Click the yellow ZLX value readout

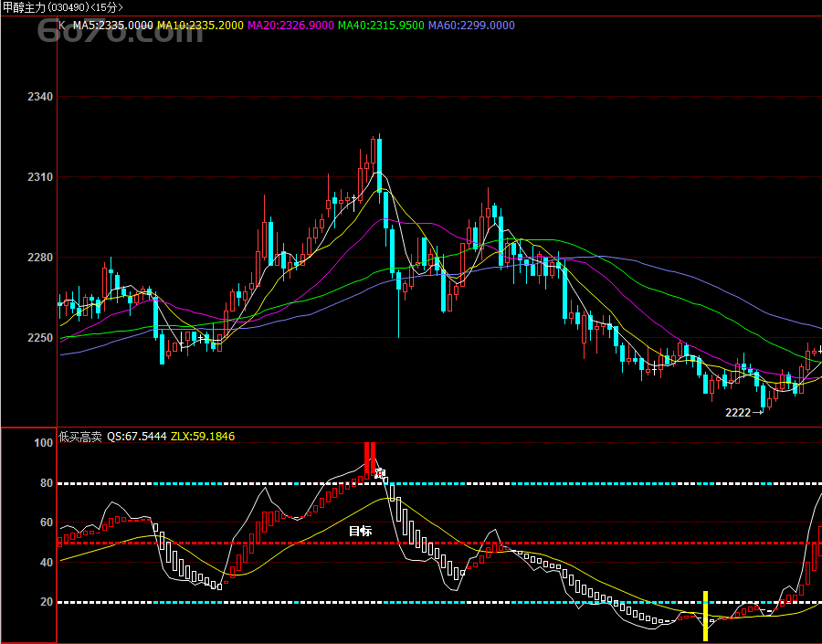[203, 437]
